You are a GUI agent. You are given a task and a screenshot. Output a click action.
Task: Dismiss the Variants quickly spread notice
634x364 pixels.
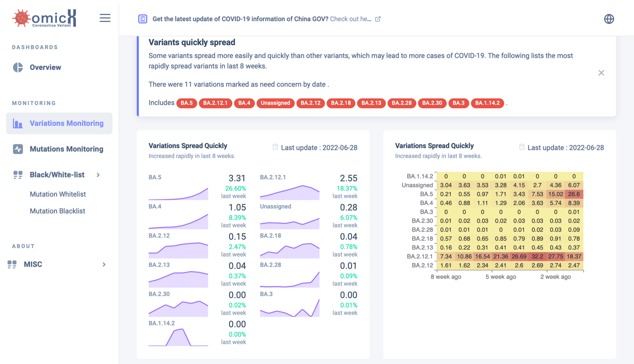coord(601,73)
